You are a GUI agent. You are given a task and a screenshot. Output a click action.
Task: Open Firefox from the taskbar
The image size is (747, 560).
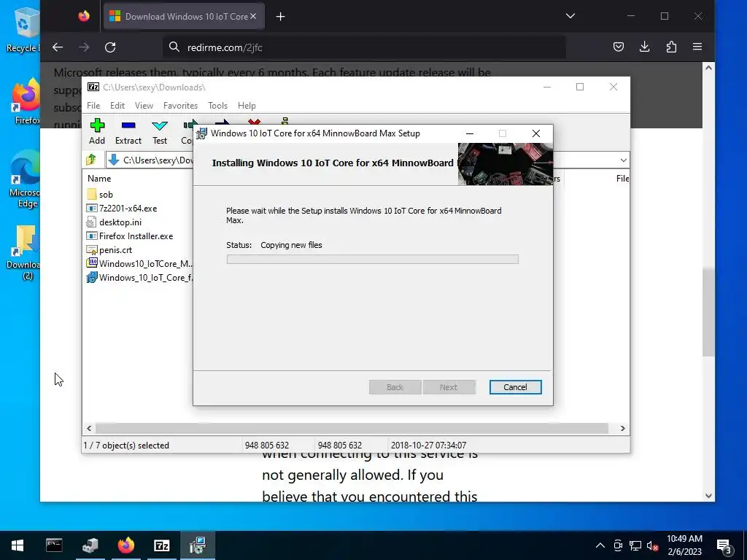click(x=125, y=545)
